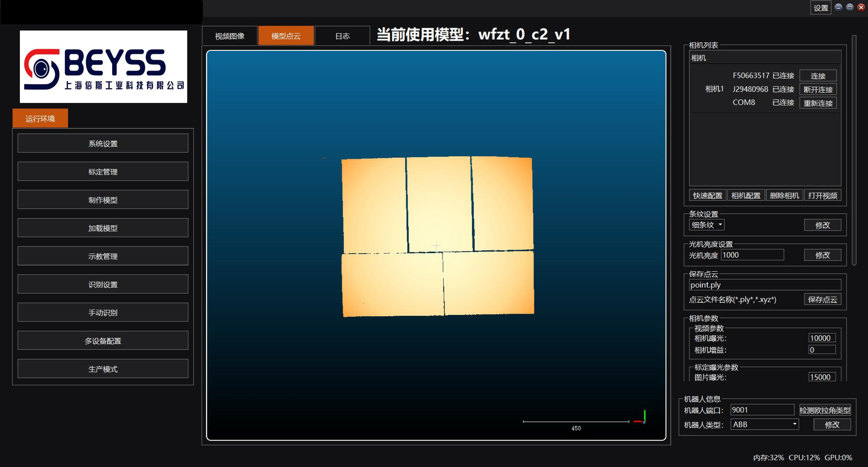Open 示教管理 teaching management

click(x=103, y=256)
